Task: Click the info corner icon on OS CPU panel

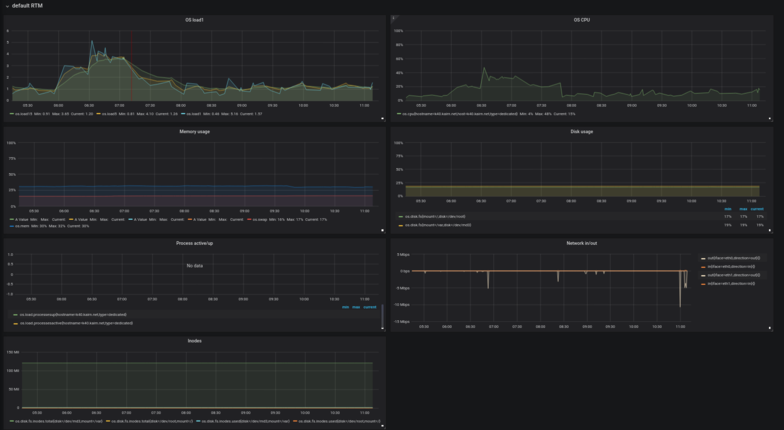Action: click(393, 18)
